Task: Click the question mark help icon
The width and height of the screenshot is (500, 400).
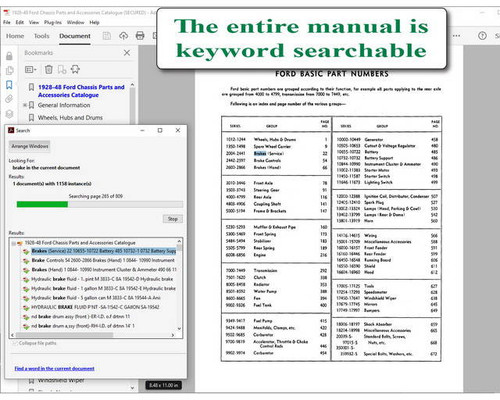Action: click(x=482, y=36)
